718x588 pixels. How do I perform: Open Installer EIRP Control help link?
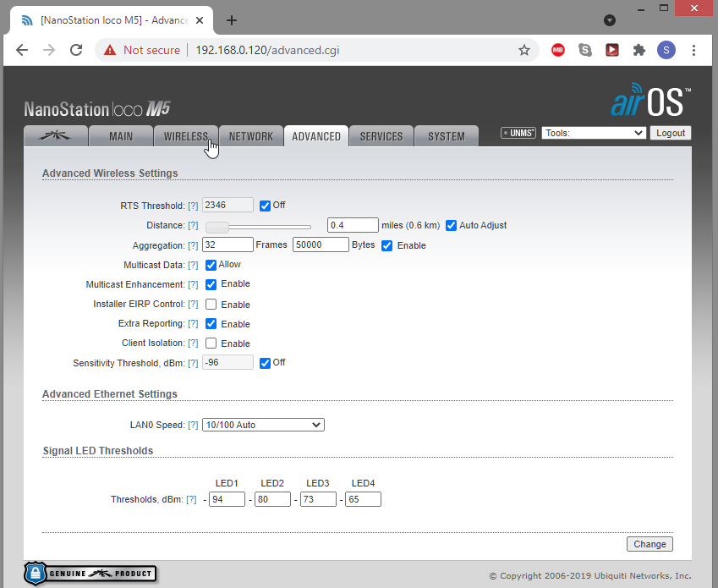point(193,304)
